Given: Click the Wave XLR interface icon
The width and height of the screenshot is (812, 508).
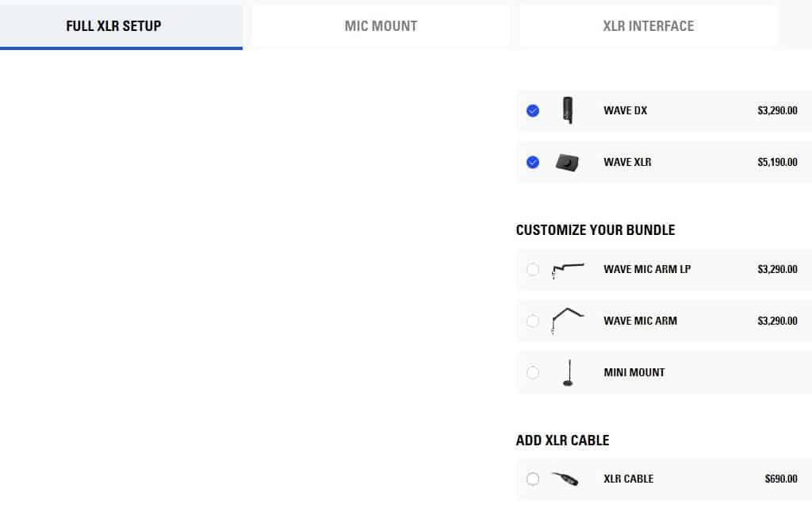Looking at the screenshot, I should 567,162.
